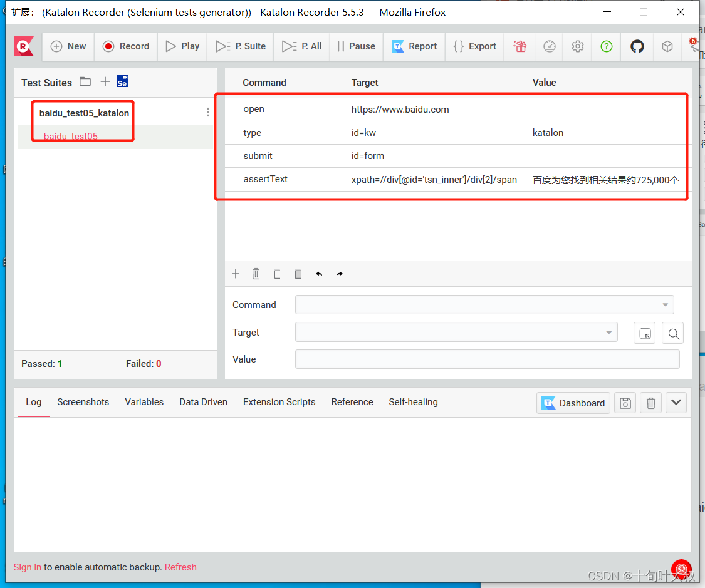This screenshot has height=588, width=705.
Task: Click the xpath tsn_inner target cell
Action: pyautogui.click(x=434, y=180)
